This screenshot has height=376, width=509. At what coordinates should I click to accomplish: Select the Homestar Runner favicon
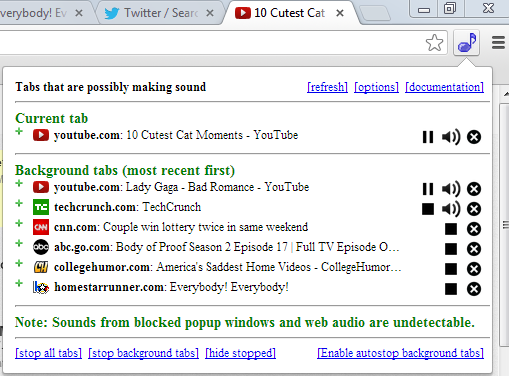pos(41,287)
